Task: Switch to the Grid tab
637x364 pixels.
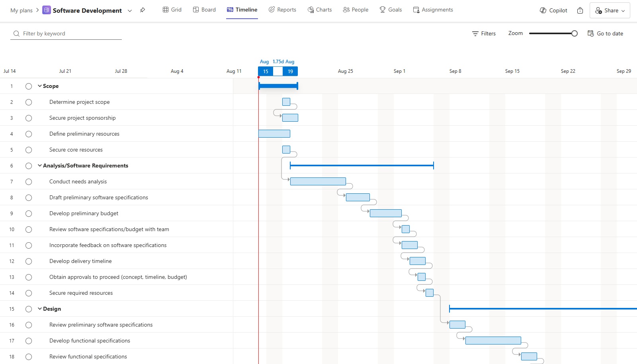Action: tap(172, 10)
